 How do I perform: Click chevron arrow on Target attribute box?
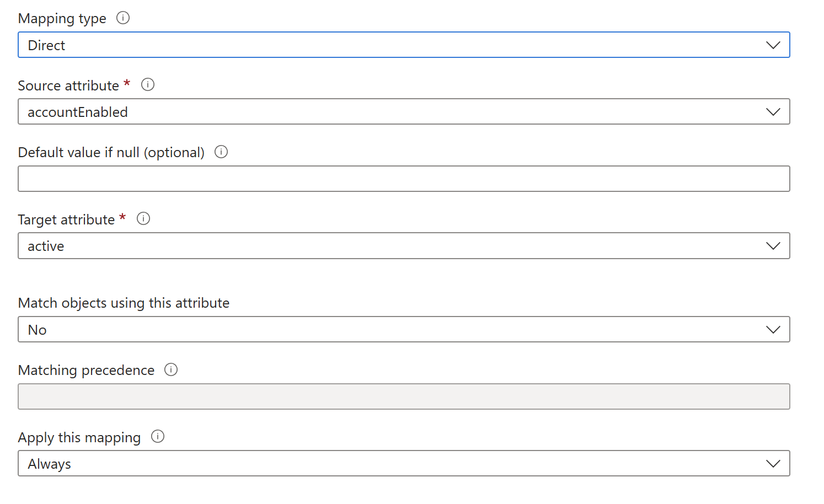point(773,246)
